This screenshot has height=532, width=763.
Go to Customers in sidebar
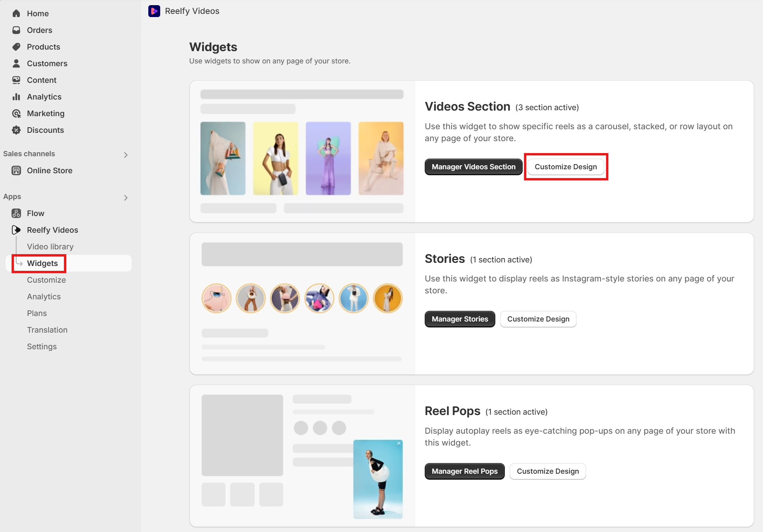(x=47, y=63)
